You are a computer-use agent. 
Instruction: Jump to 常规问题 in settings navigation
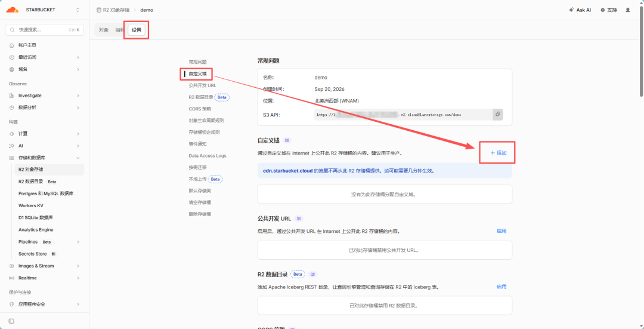click(198, 62)
